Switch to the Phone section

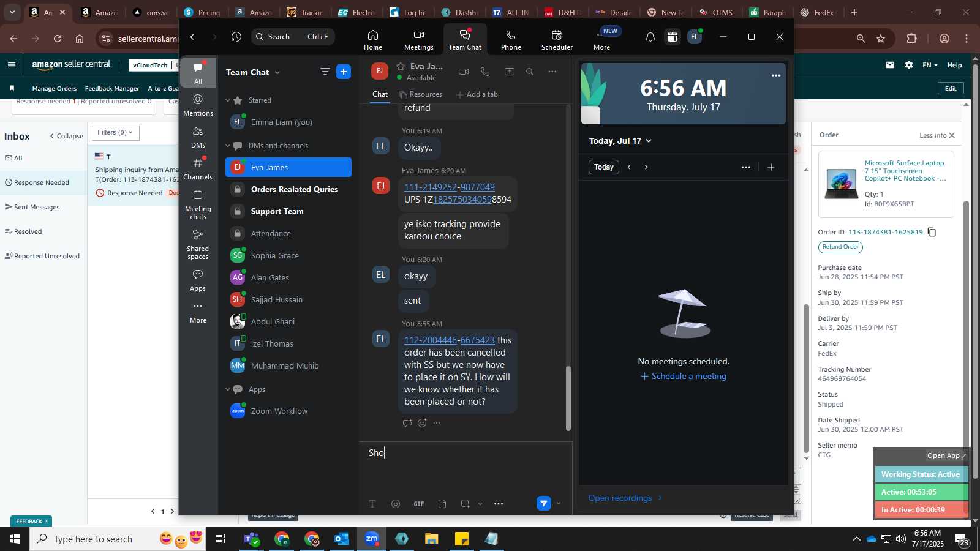point(511,40)
